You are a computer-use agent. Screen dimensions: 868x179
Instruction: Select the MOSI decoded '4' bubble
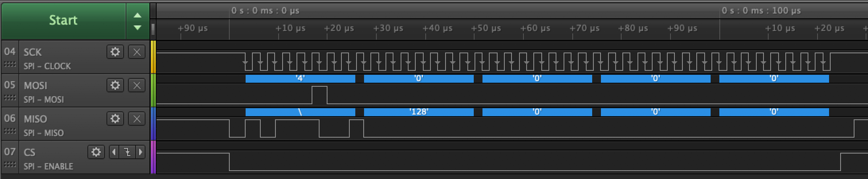click(300, 78)
